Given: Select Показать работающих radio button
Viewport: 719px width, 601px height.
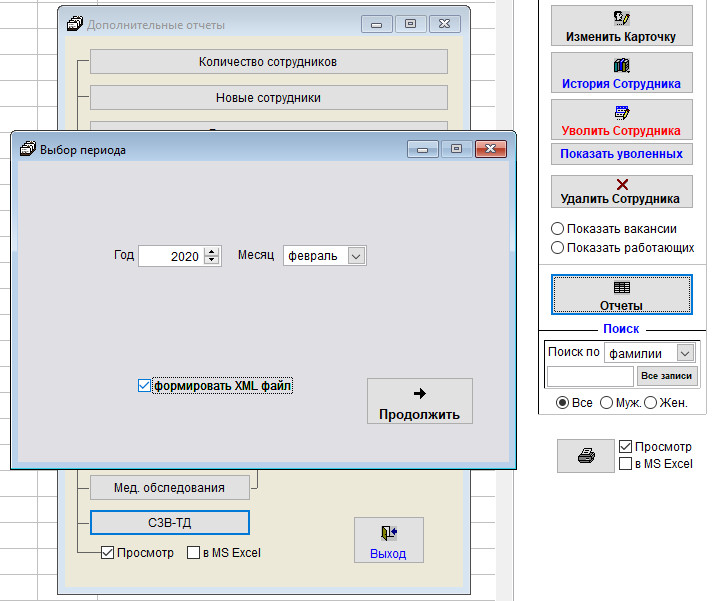Looking at the screenshot, I should coord(557,248).
